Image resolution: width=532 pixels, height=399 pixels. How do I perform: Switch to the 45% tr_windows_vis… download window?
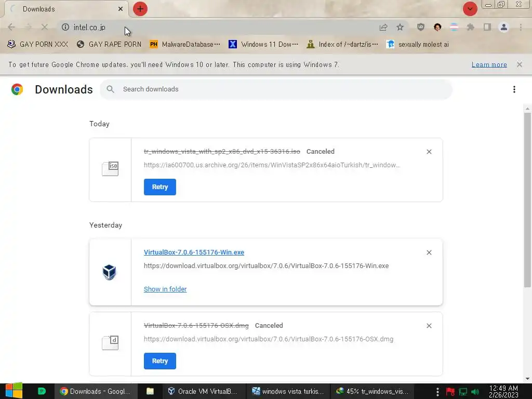(x=372, y=391)
